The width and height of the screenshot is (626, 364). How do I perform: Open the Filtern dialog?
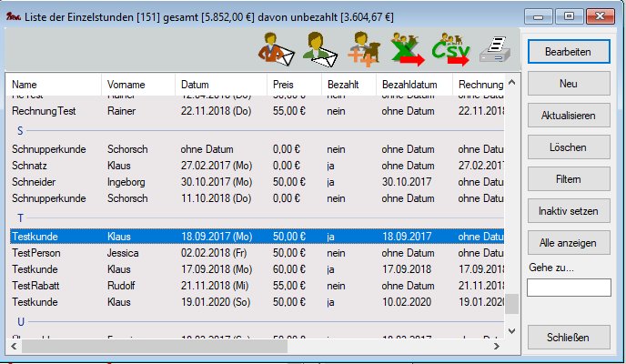tap(569, 179)
